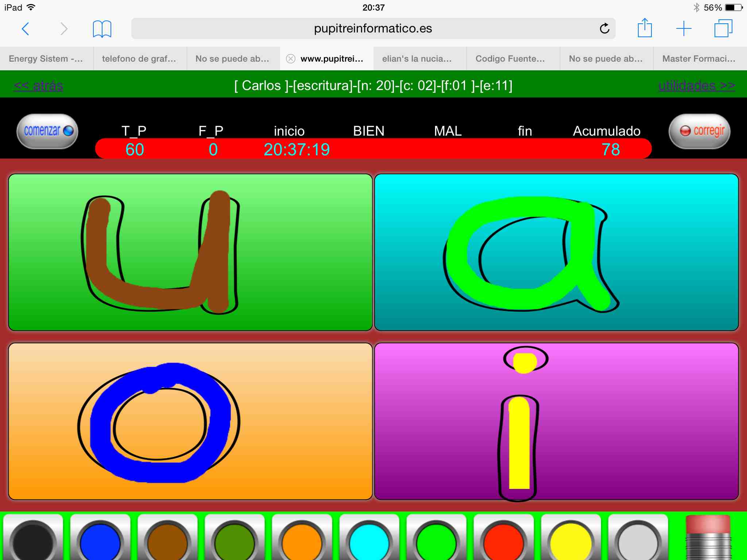Add a new tab with plus icon
This screenshot has height=560, width=747.
click(x=684, y=28)
